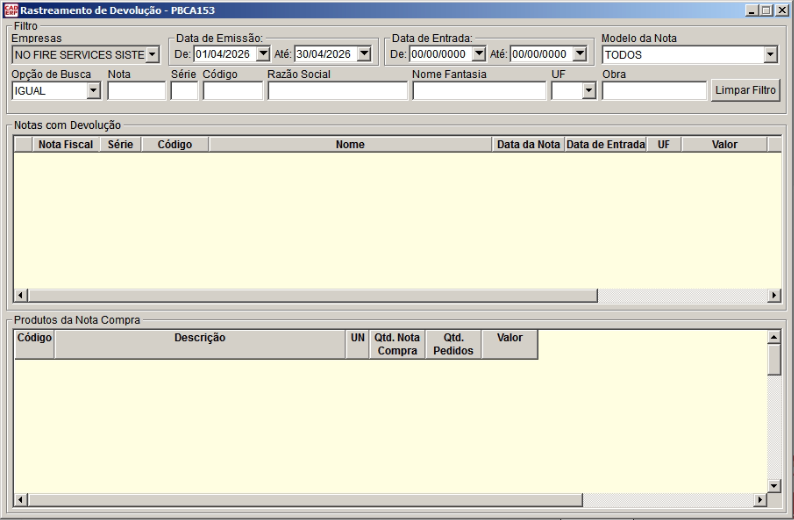Screen dimensions: 794x520
Task: Click right arrow of notes grid horizontal scrollbar
Action: click(774, 295)
